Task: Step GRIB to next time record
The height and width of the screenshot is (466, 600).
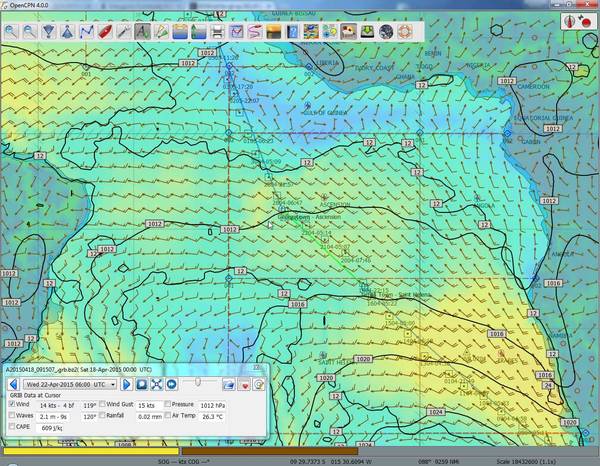Action: pos(126,384)
